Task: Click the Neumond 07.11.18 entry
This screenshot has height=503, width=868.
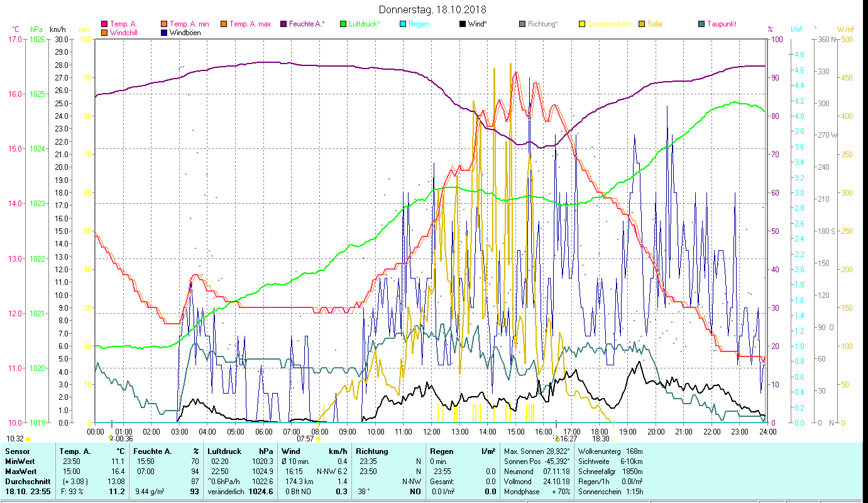Action: point(536,471)
